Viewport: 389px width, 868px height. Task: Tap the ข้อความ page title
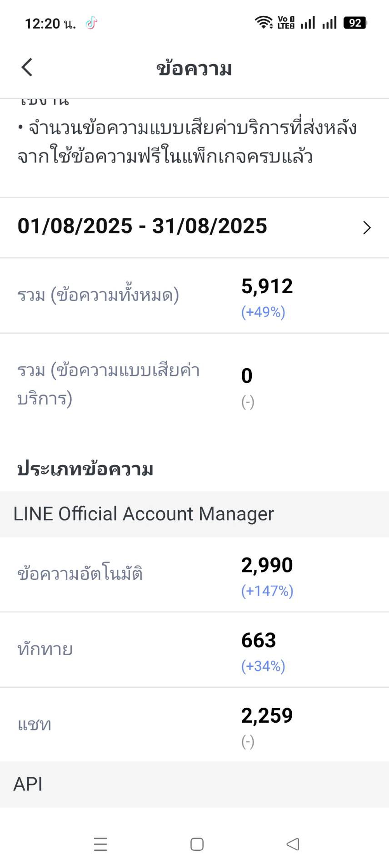194,69
